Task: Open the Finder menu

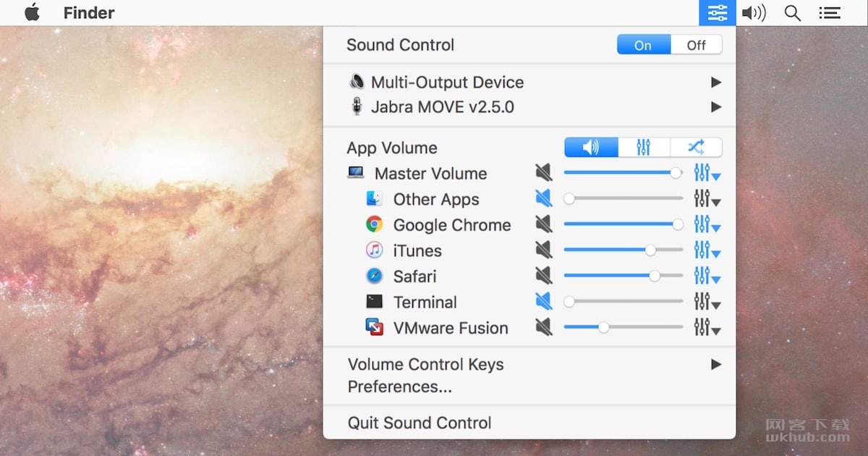Action: click(89, 13)
